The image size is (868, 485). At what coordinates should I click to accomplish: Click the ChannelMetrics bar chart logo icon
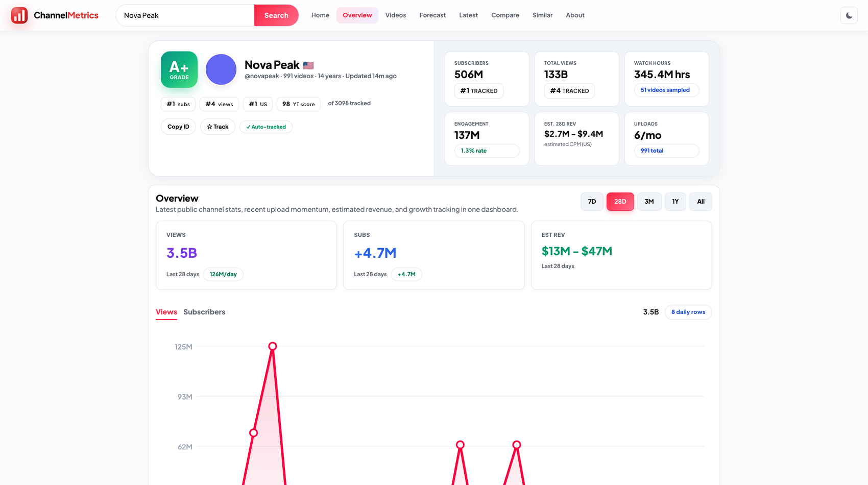coord(19,15)
